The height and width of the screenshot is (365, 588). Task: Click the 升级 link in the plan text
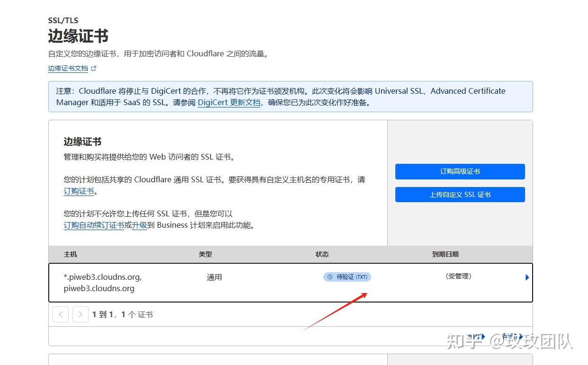tap(139, 225)
